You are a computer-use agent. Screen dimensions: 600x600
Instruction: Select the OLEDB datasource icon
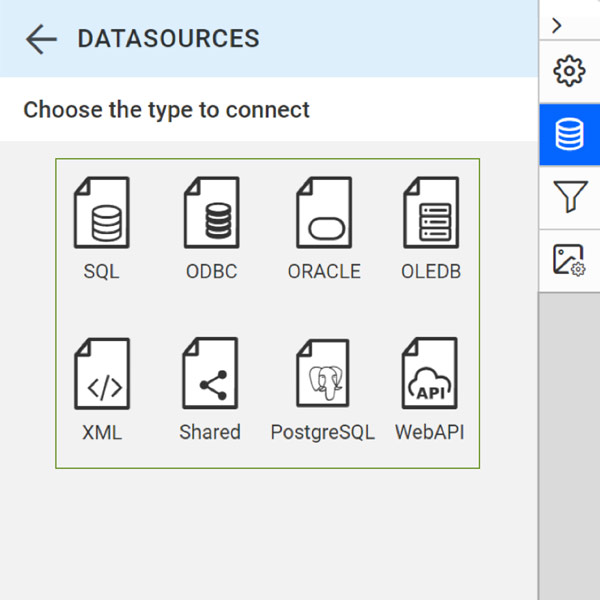431,214
